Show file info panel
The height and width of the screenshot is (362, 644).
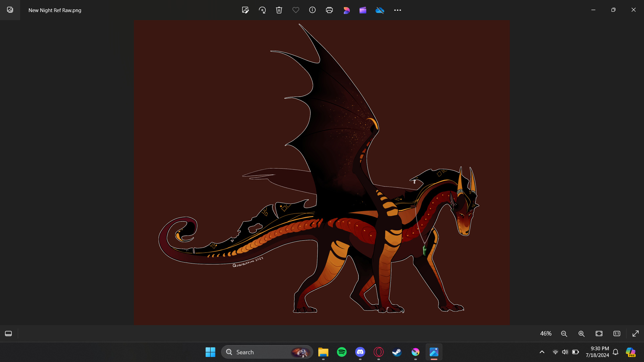pos(312,10)
